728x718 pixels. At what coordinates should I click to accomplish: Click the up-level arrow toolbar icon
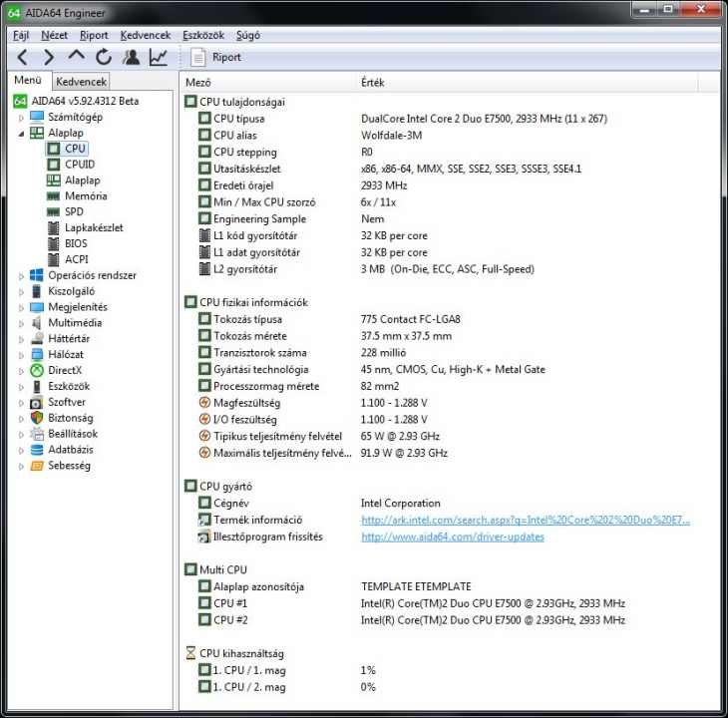point(76,56)
